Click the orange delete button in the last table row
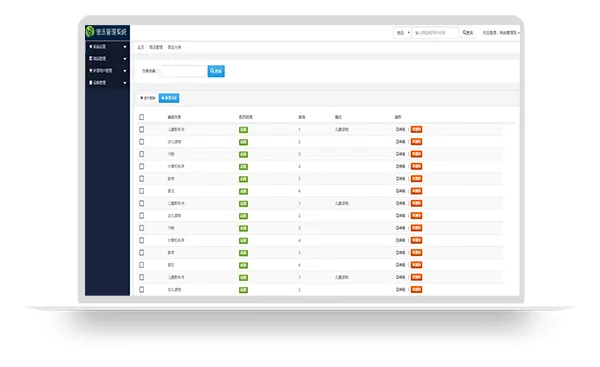This screenshot has width=600, height=367. [x=416, y=290]
